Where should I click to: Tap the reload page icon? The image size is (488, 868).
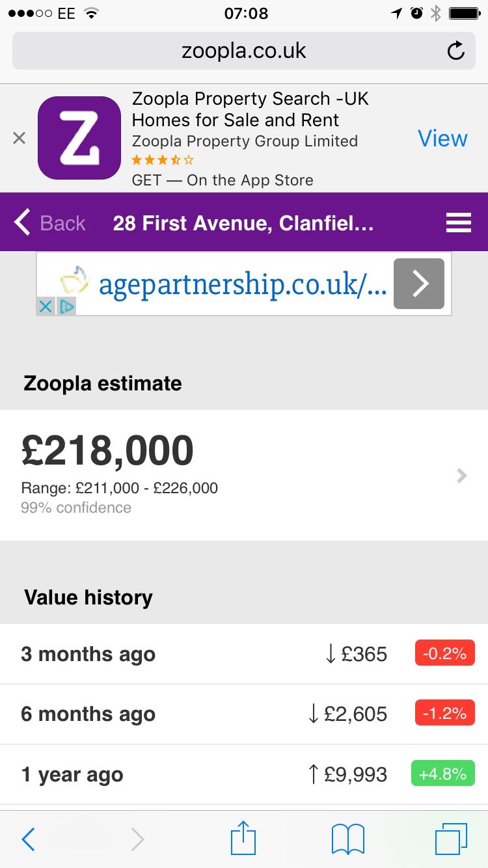(456, 51)
